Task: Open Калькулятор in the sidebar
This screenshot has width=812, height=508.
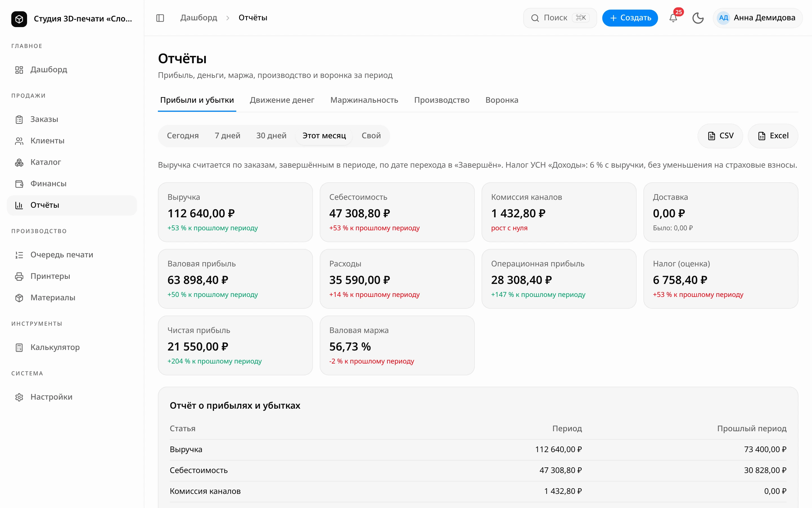Action: [72, 347]
